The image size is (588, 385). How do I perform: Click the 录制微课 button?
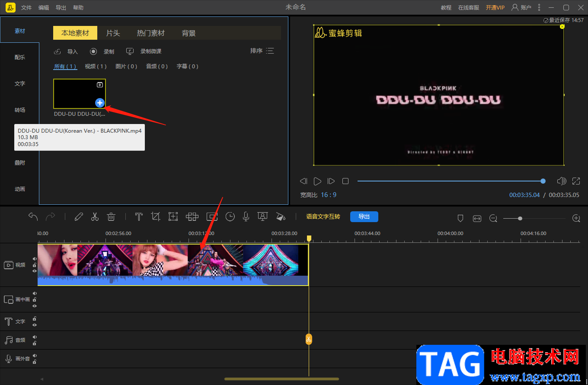144,51
